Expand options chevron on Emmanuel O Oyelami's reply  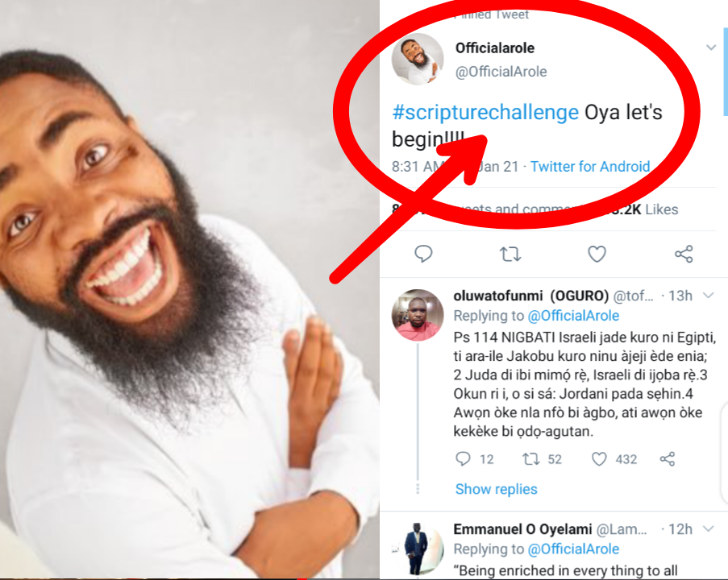tap(709, 529)
